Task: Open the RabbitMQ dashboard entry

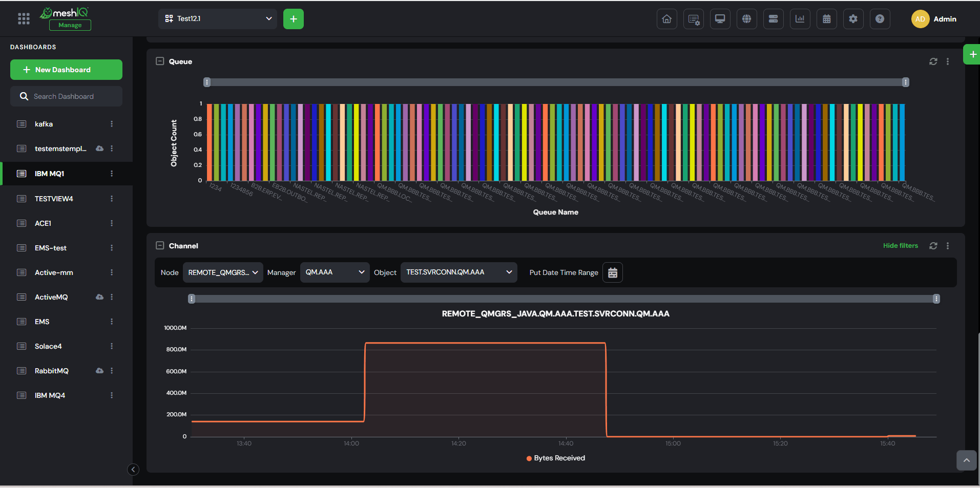Action: (66, 371)
